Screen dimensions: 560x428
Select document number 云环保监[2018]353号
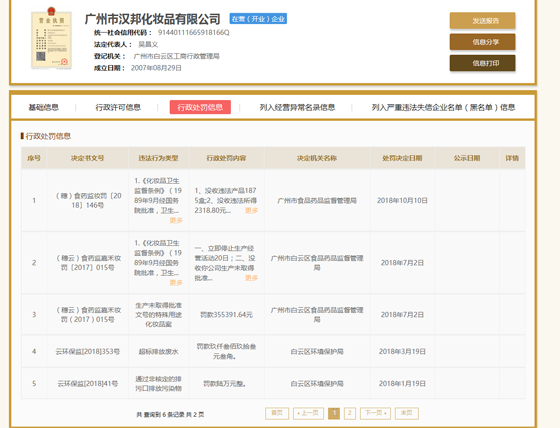(88, 352)
